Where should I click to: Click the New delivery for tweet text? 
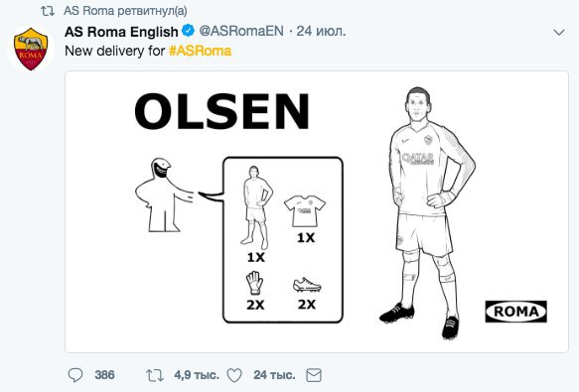[114, 51]
